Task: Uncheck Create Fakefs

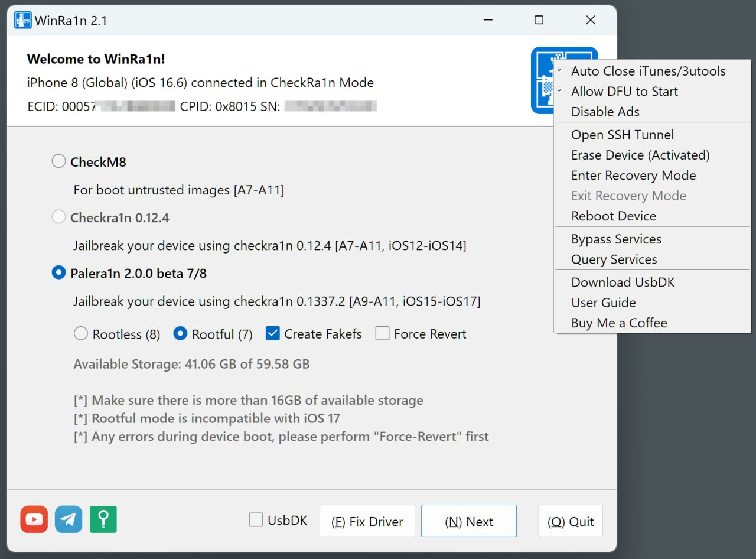Action: pos(272,334)
